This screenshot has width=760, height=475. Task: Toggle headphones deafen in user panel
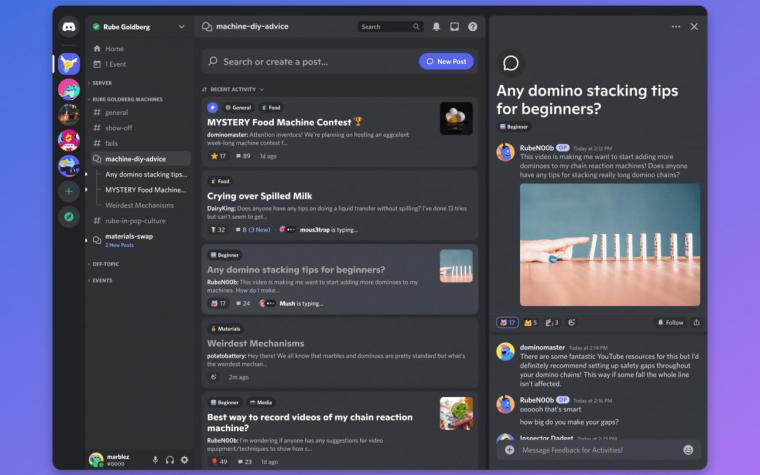pos(170,459)
